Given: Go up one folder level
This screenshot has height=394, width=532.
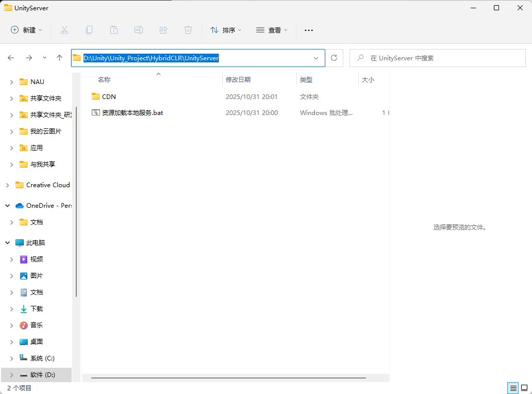Looking at the screenshot, I should (x=59, y=58).
